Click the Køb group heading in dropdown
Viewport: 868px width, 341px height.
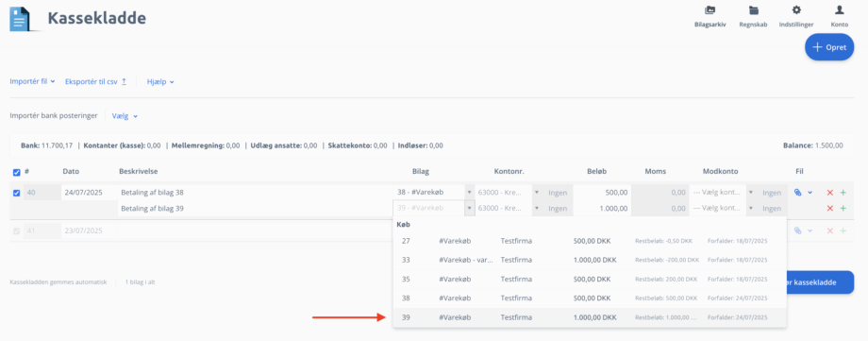(x=404, y=224)
